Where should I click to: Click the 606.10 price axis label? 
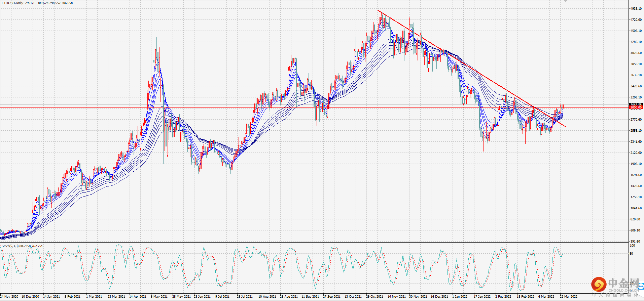[x=635, y=230]
